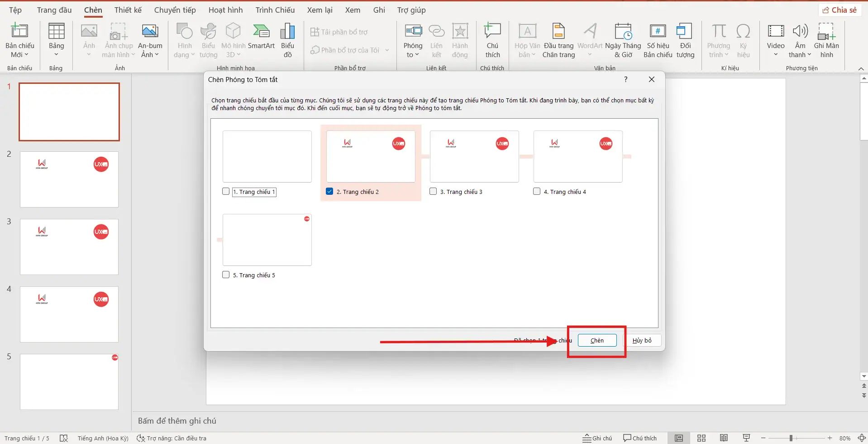The height and width of the screenshot is (444, 868).
Task: Add WordArt text
Action: tap(590, 40)
